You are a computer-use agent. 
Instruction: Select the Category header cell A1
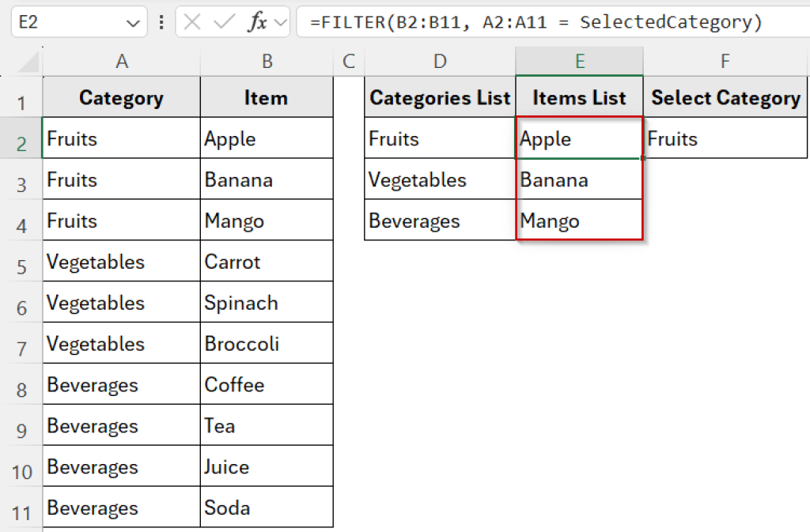pos(120,97)
